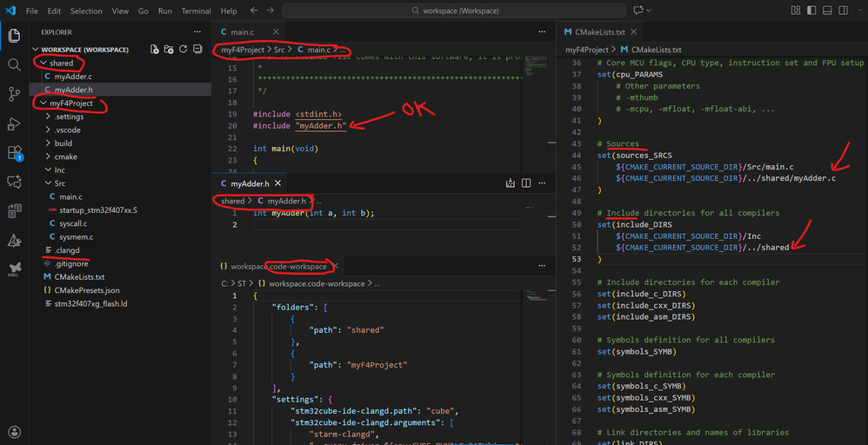Open the Chat view icon in activity bar

pyautogui.click(x=15, y=182)
